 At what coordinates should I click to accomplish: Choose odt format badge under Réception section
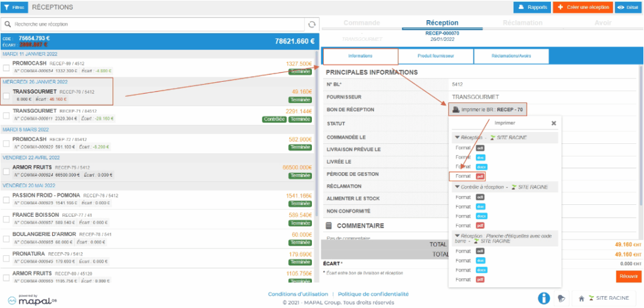coord(480,147)
